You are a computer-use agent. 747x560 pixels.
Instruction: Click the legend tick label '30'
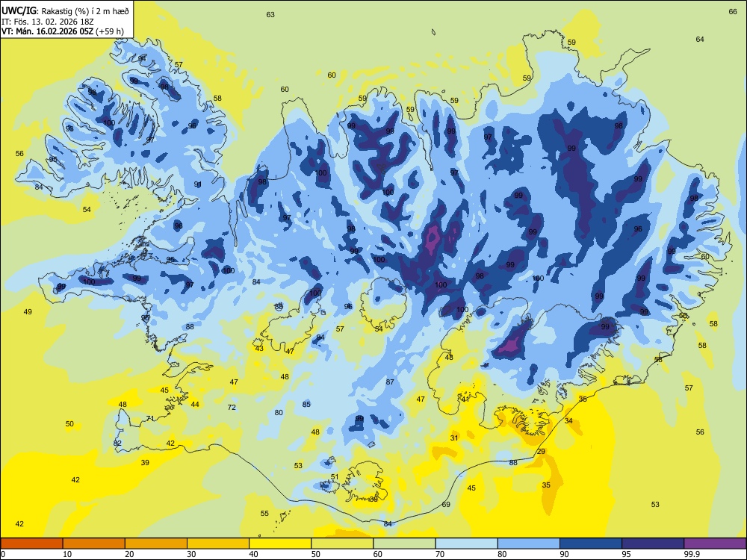coord(191,554)
